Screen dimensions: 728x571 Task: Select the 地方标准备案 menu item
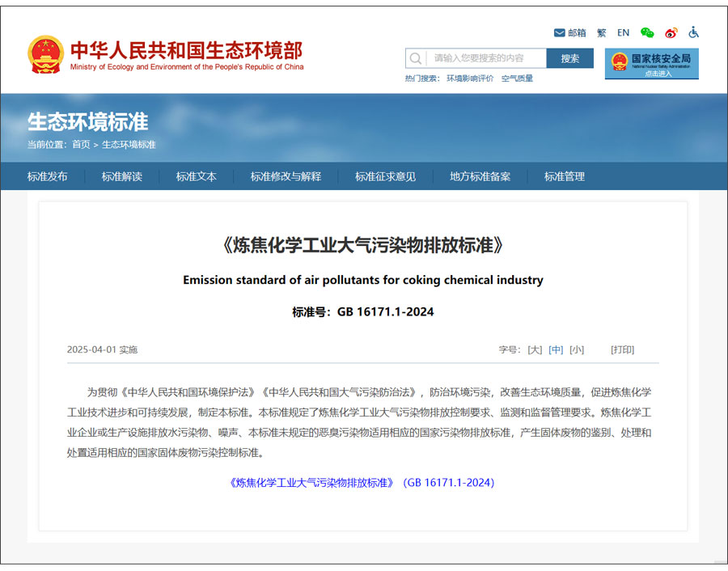(480, 176)
